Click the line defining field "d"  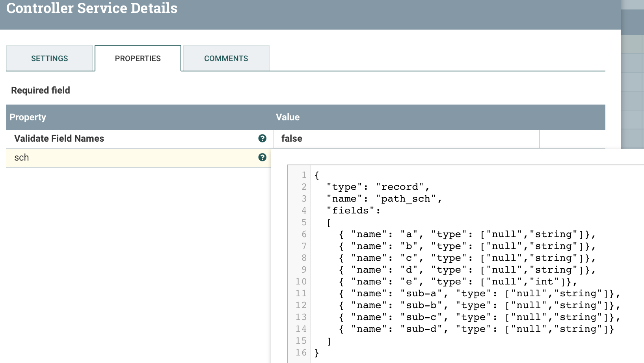(x=467, y=270)
